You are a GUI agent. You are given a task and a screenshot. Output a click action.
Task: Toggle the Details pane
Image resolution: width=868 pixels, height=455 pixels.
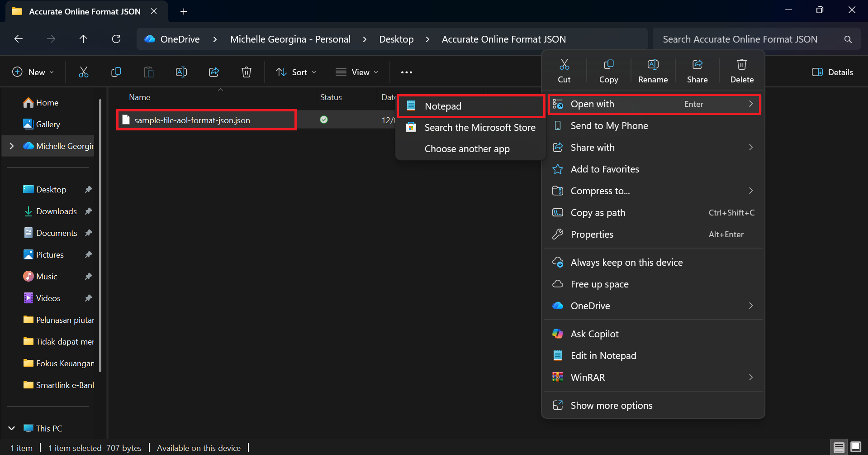832,72
